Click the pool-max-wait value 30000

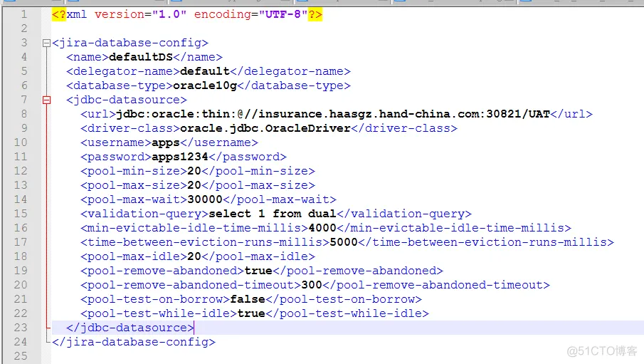click(x=205, y=199)
